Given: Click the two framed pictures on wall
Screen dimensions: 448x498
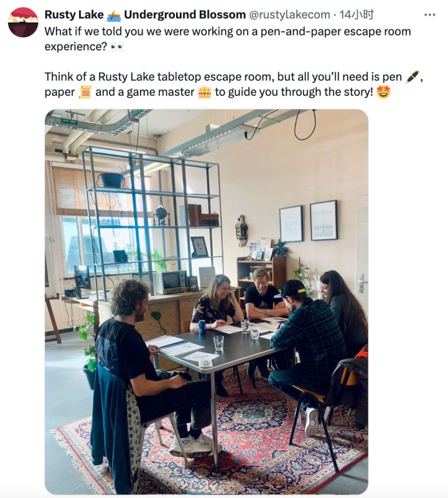Looking at the screenshot, I should tap(308, 222).
